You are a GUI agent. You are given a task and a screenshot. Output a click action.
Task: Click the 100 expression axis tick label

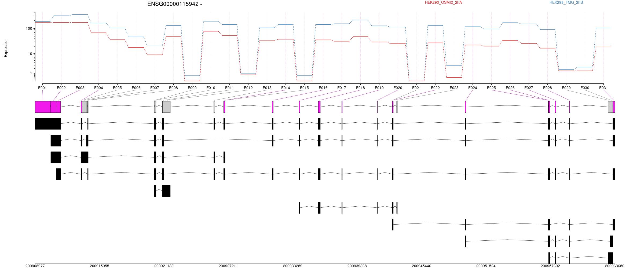[x=29, y=28]
